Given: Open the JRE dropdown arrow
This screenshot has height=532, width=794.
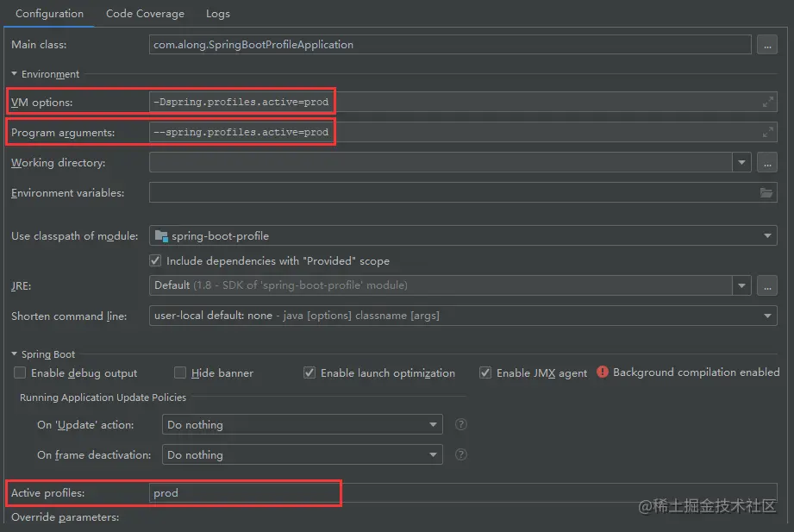Looking at the screenshot, I should (741, 285).
